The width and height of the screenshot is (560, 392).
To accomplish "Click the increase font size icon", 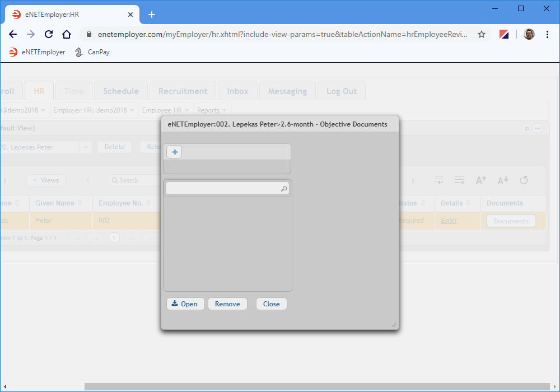I will (x=480, y=180).
